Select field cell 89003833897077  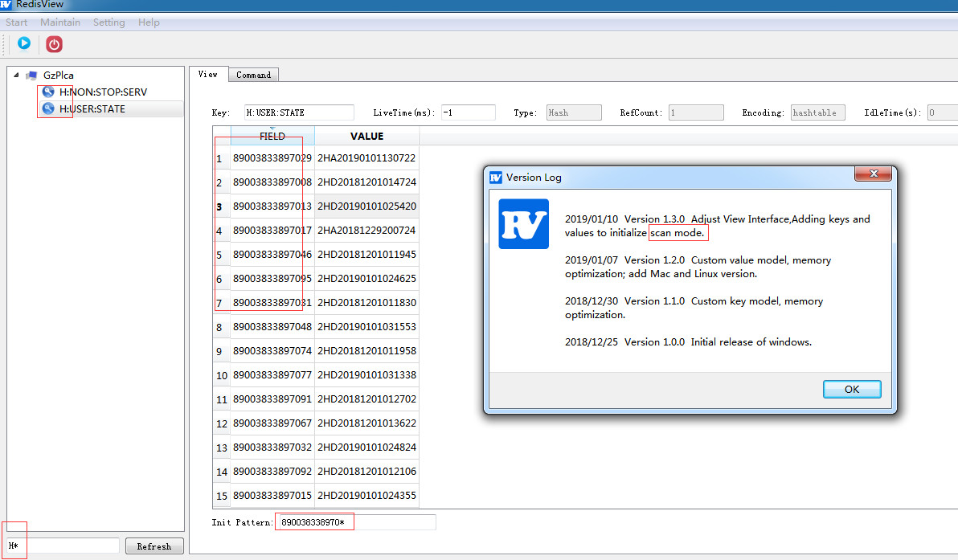(272, 375)
